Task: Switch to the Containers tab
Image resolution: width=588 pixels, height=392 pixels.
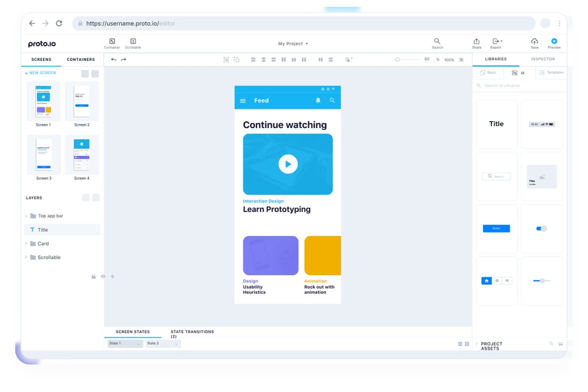Action: click(81, 60)
